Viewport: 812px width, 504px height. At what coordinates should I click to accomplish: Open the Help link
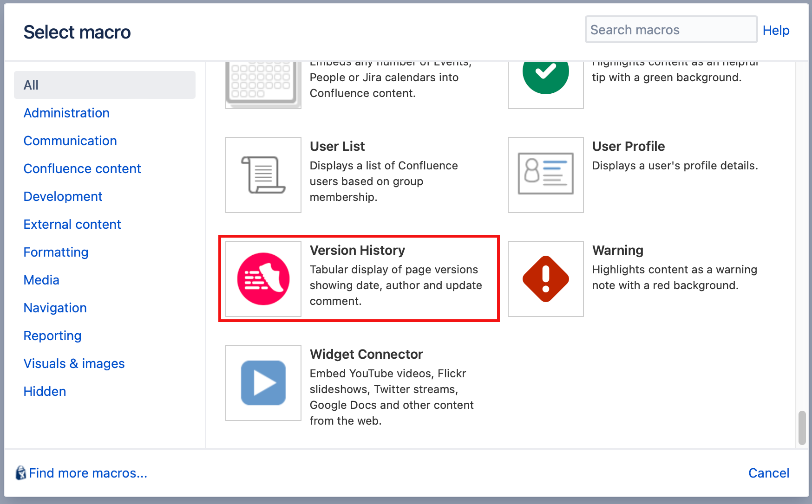click(776, 30)
